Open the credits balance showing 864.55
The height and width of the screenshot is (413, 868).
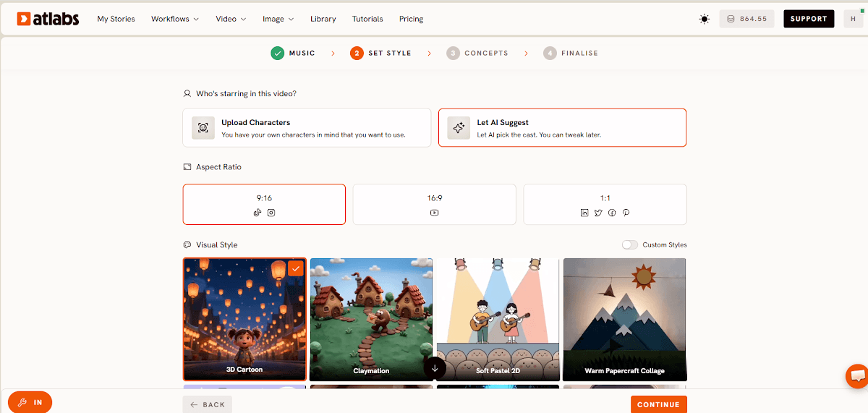746,19
